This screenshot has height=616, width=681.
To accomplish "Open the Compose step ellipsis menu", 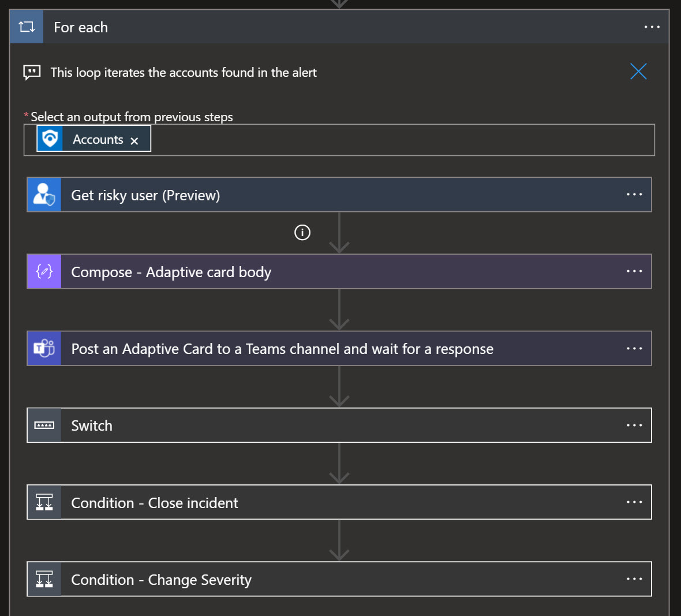I will click(634, 271).
